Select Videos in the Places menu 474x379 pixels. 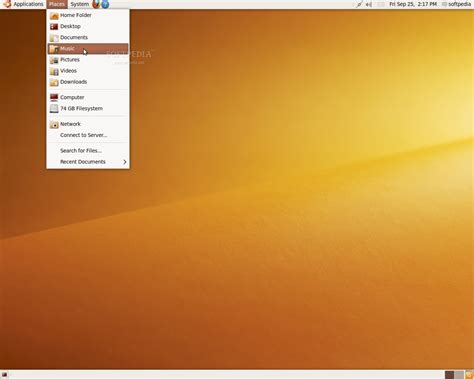coord(88,71)
